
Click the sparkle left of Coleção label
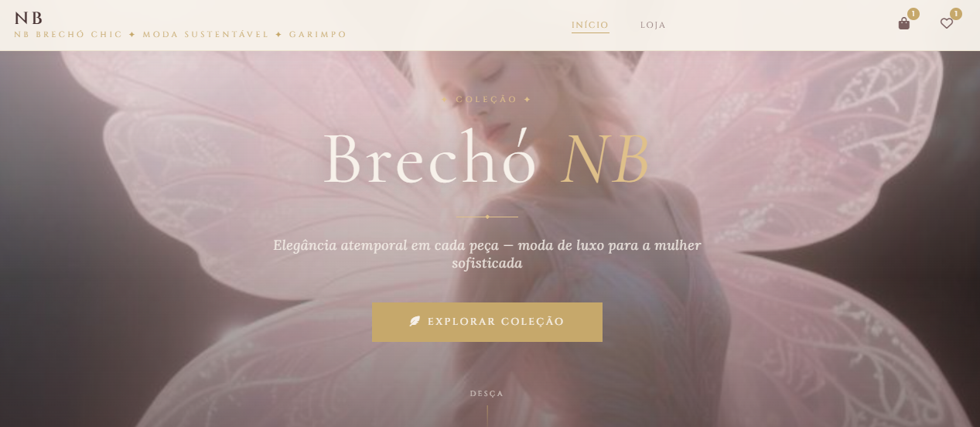tap(444, 100)
